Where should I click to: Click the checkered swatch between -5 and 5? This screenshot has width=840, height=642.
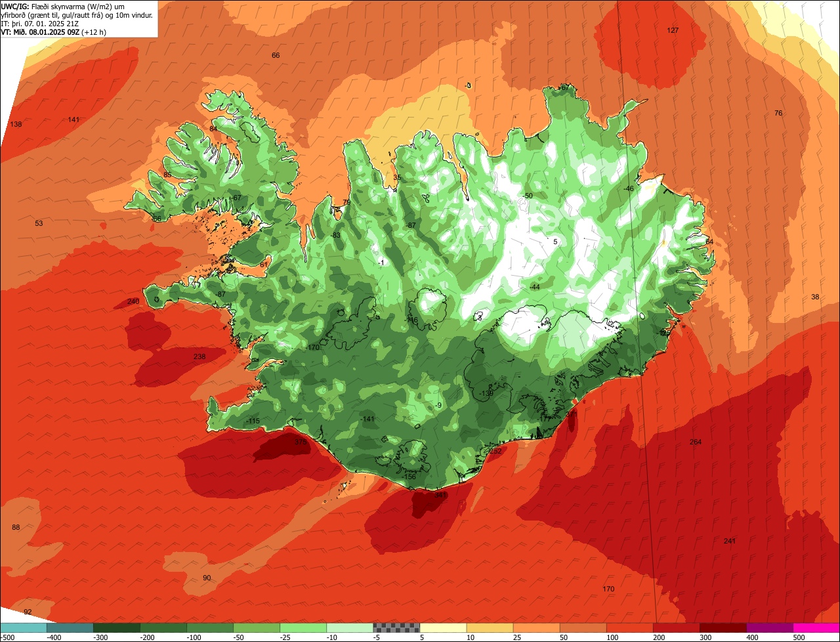[396, 628]
